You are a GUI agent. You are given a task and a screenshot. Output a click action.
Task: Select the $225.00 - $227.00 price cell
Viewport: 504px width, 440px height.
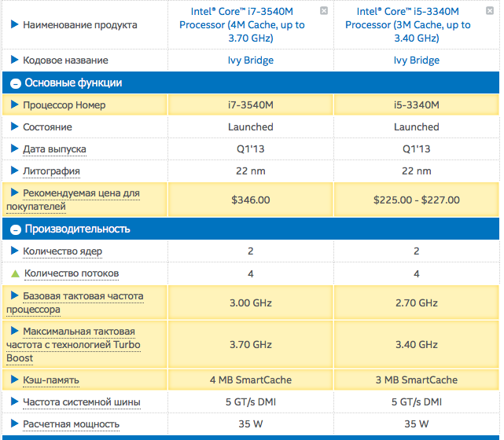(417, 200)
